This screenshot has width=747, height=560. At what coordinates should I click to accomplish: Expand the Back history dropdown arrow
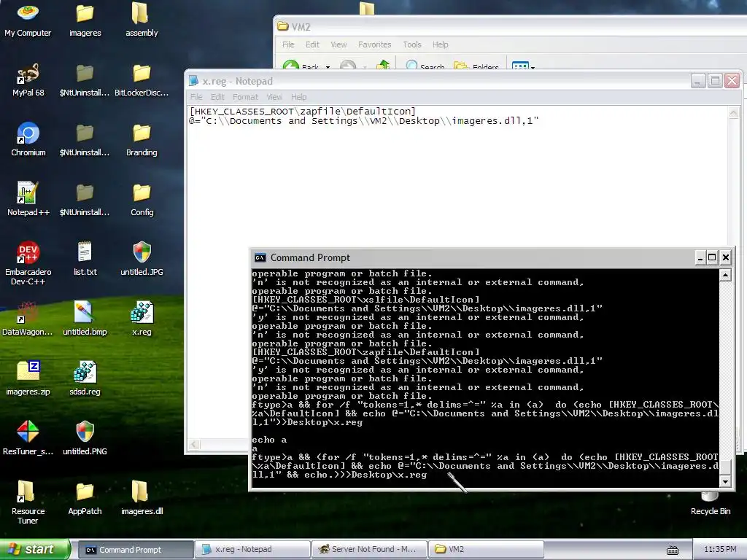click(x=328, y=66)
